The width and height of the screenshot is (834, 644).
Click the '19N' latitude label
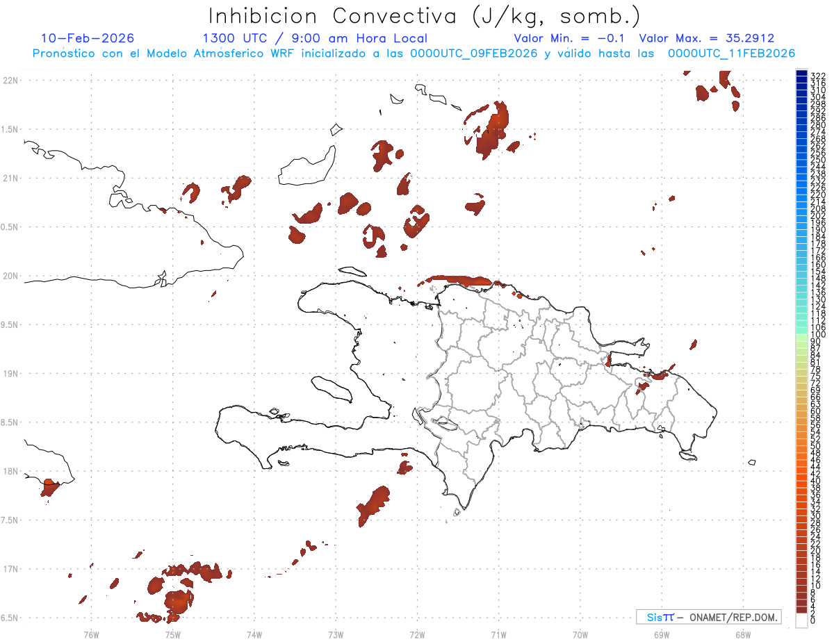pyautogui.click(x=10, y=374)
